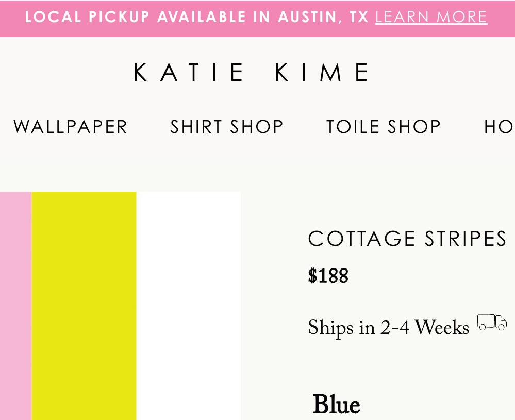Click the $188 price text
Screen dimensions: 515x420
(328, 276)
